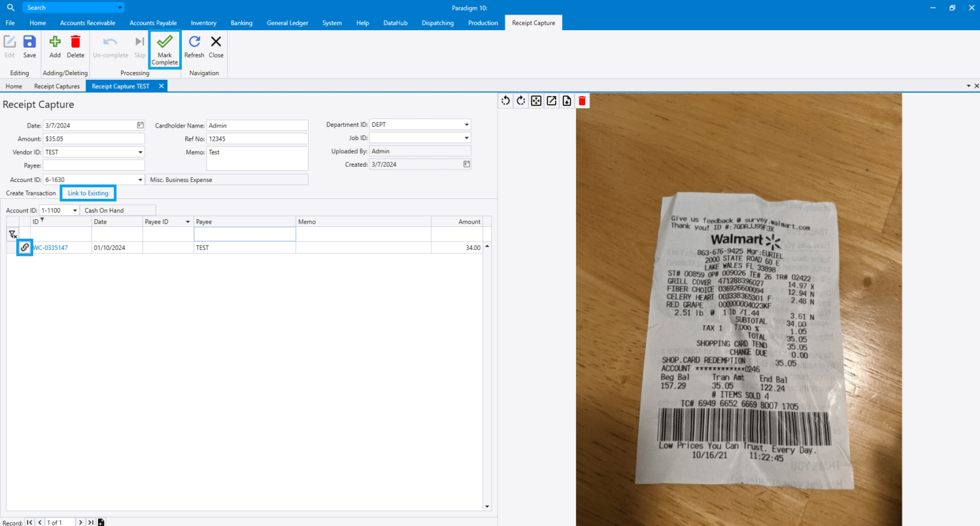Click the red Delete trash icon in ribbon
The width and height of the screenshot is (980, 526).
[76, 42]
